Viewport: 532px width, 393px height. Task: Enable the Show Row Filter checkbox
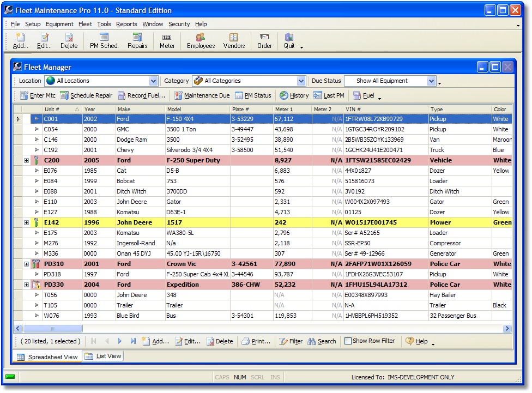[347, 341]
